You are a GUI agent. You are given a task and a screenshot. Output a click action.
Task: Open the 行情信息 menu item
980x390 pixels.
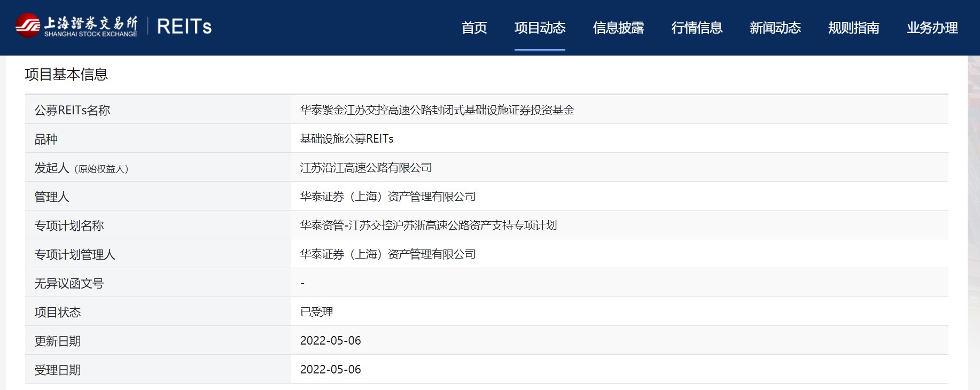coord(697,28)
